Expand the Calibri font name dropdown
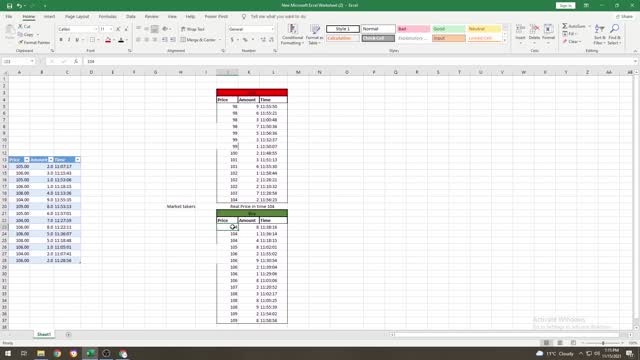Viewport: 640px width, 360px height. tap(96, 29)
